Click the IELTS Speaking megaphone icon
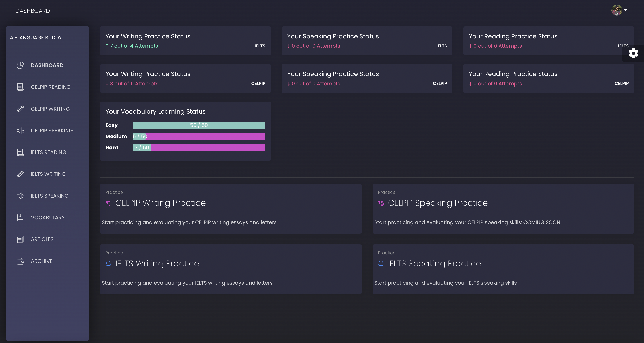The height and width of the screenshot is (343, 644). tap(20, 196)
